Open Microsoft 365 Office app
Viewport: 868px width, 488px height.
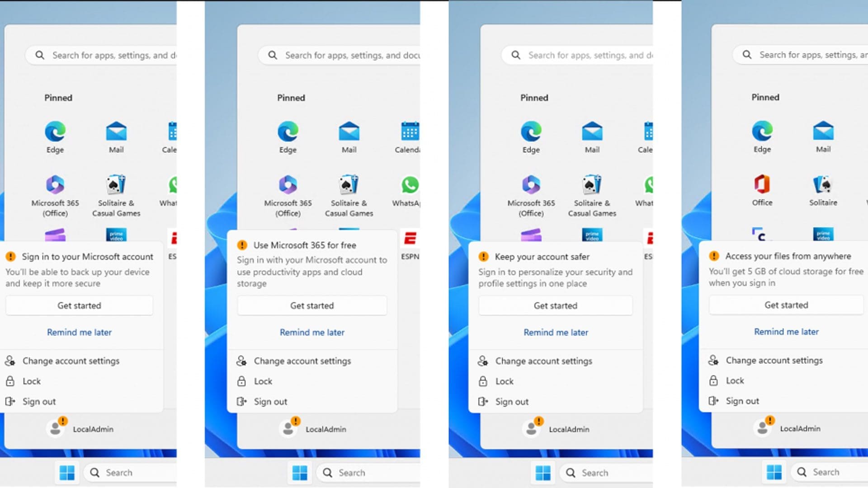click(x=54, y=185)
